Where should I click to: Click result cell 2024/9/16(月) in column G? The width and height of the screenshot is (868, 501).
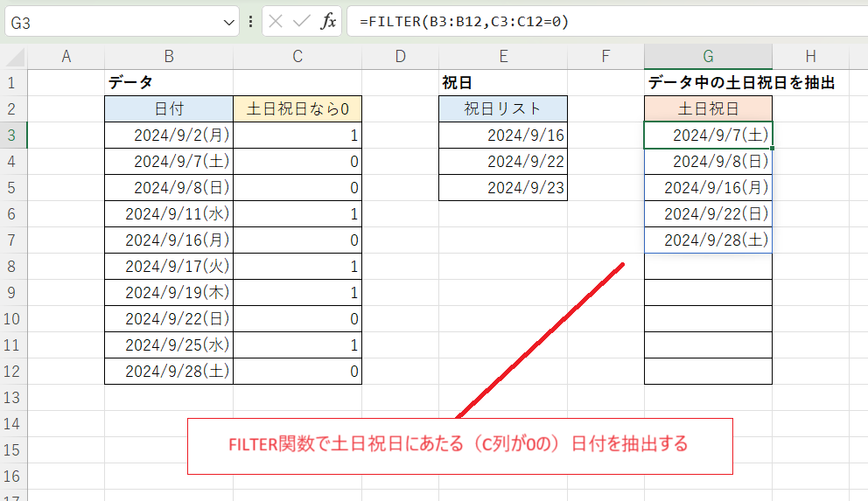click(x=708, y=188)
